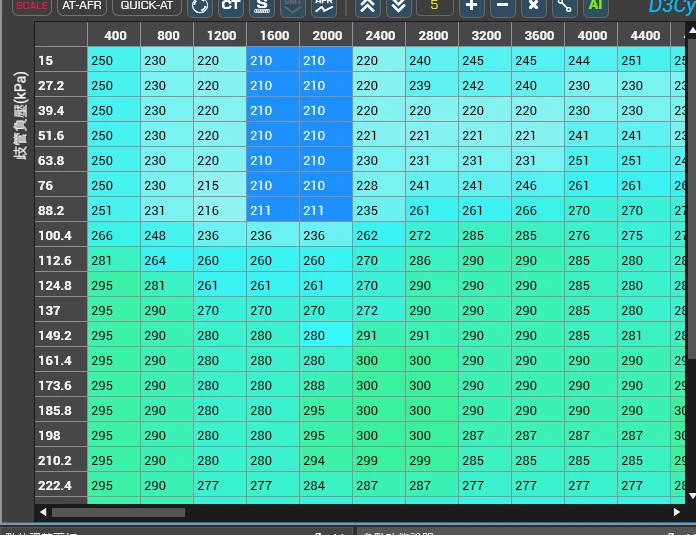The height and width of the screenshot is (535, 696).
Task: Select the 88.2 kPa row header
Action: click(61, 210)
